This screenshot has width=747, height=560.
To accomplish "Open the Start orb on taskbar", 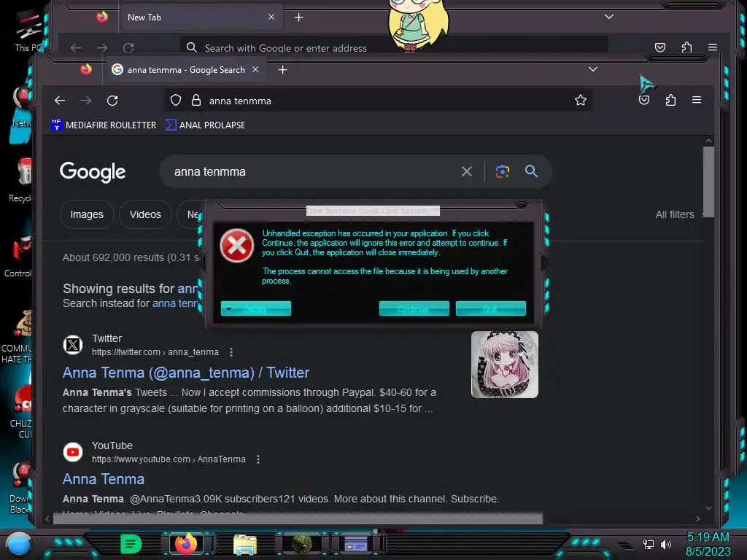I will tap(18, 544).
